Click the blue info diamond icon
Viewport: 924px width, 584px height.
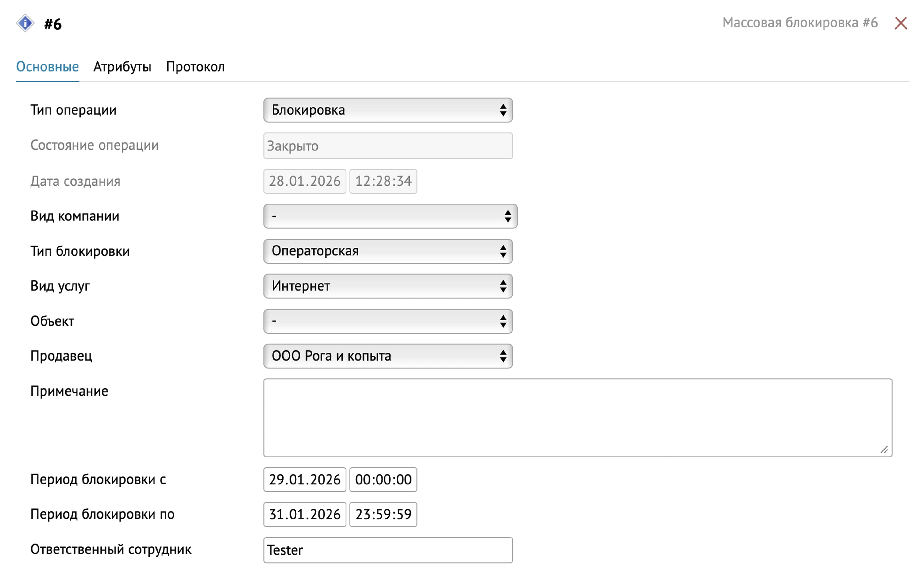pyautogui.click(x=25, y=23)
